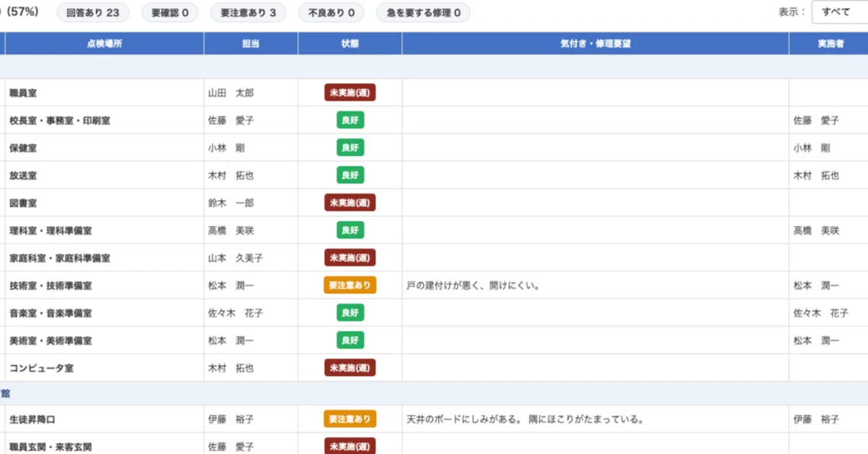Select 保健室 location cell
The image size is (868, 454).
pyautogui.click(x=104, y=147)
